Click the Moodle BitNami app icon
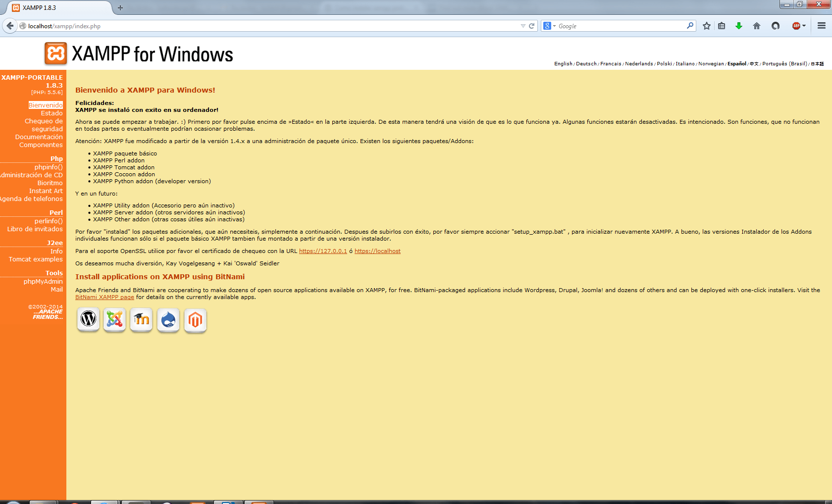The image size is (832, 504). [141, 319]
